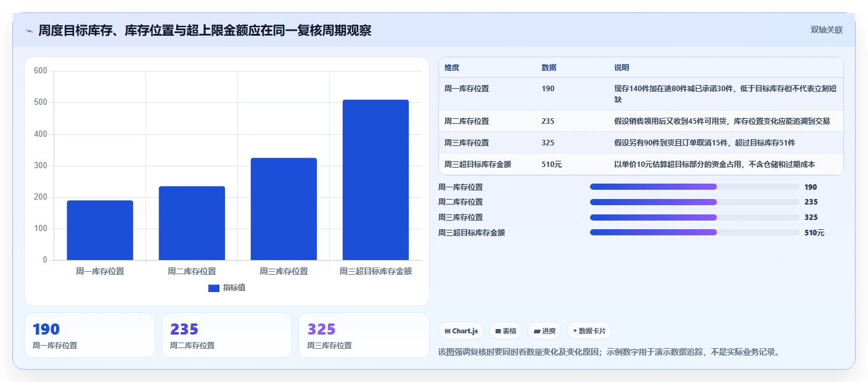The height and width of the screenshot is (382, 868).
Task: Click the footnote 该图强调复核时
Action: 608,352
